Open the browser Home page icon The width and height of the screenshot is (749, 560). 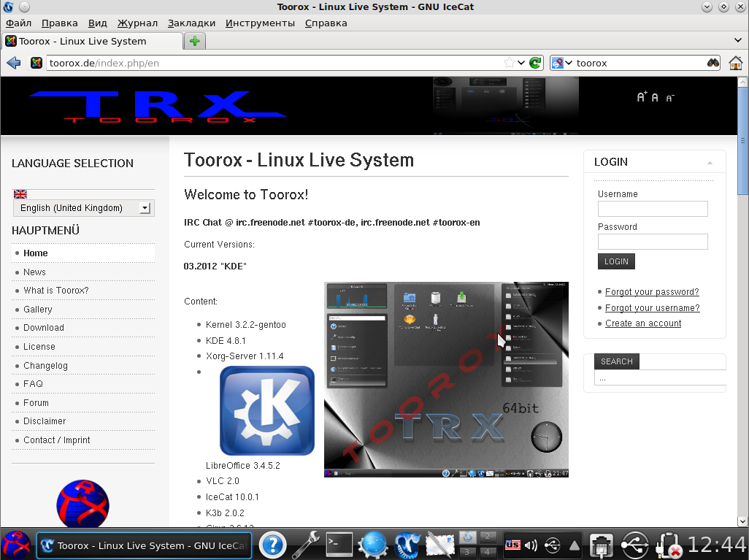point(735,64)
